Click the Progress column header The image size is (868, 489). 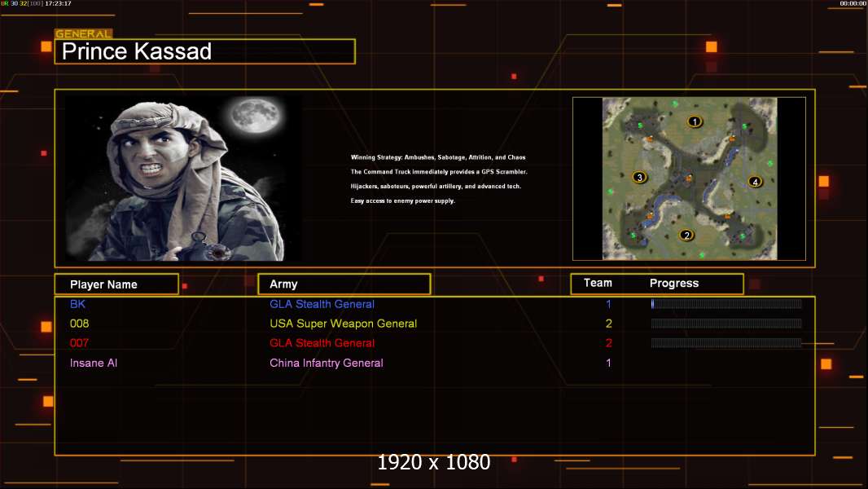pos(674,284)
